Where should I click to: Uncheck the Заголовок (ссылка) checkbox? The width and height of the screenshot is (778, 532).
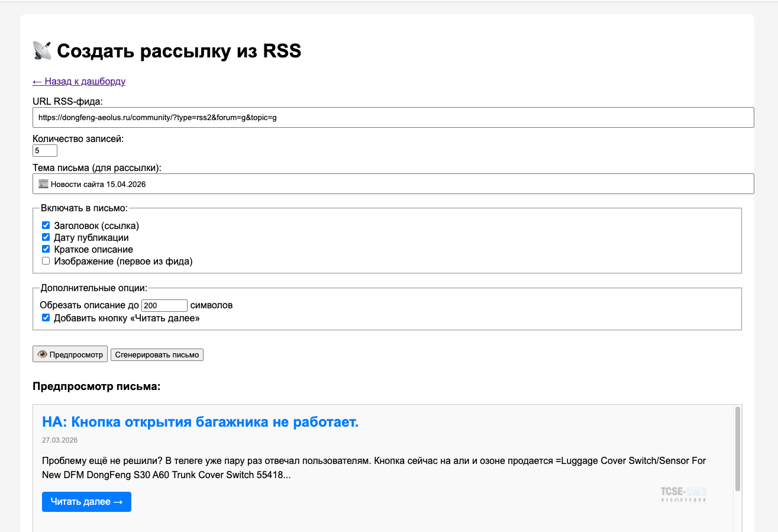[46, 225]
